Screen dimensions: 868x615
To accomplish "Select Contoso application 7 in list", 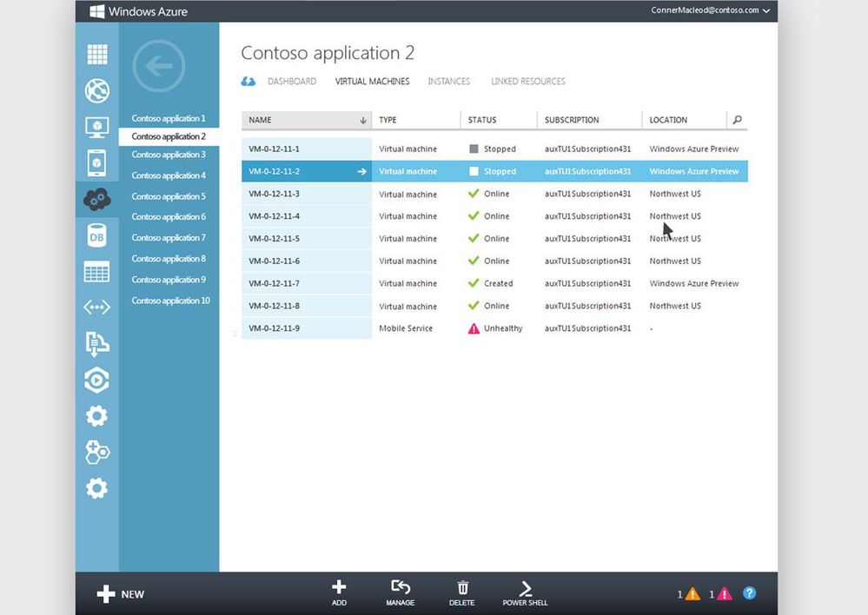I will (169, 238).
